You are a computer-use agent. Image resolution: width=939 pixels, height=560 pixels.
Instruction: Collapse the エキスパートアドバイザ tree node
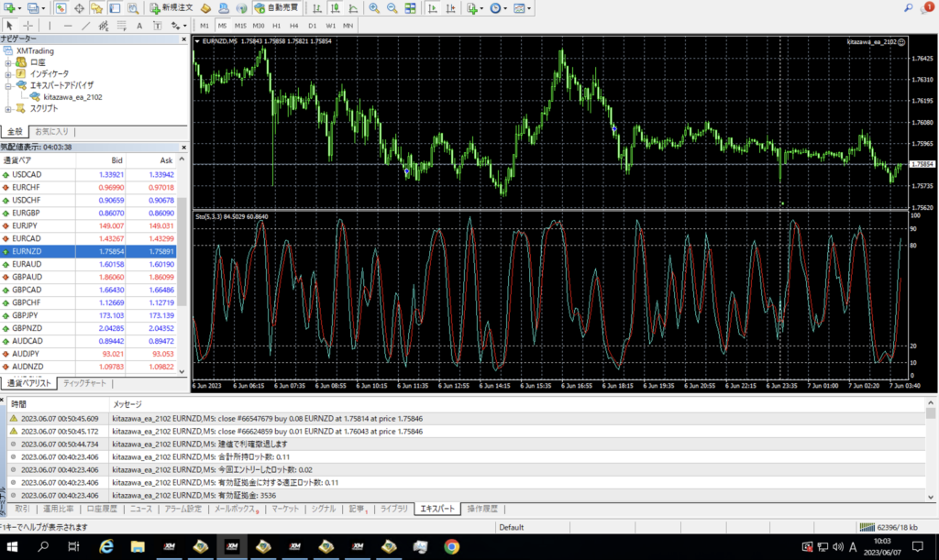point(8,84)
